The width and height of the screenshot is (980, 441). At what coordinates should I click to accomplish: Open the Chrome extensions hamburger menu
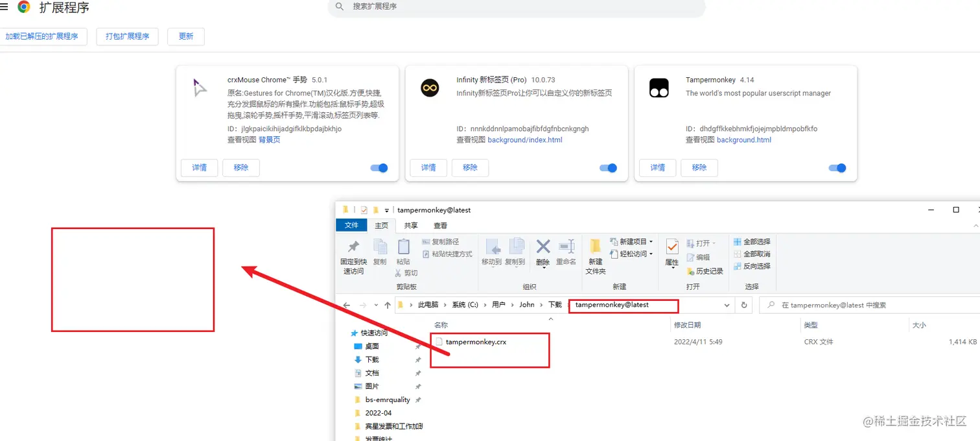[4, 7]
